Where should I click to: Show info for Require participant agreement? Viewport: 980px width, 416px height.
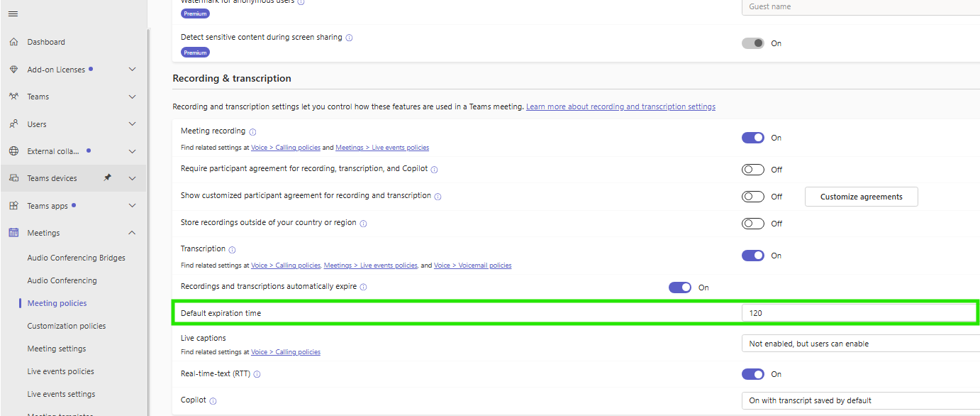pos(434,170)
